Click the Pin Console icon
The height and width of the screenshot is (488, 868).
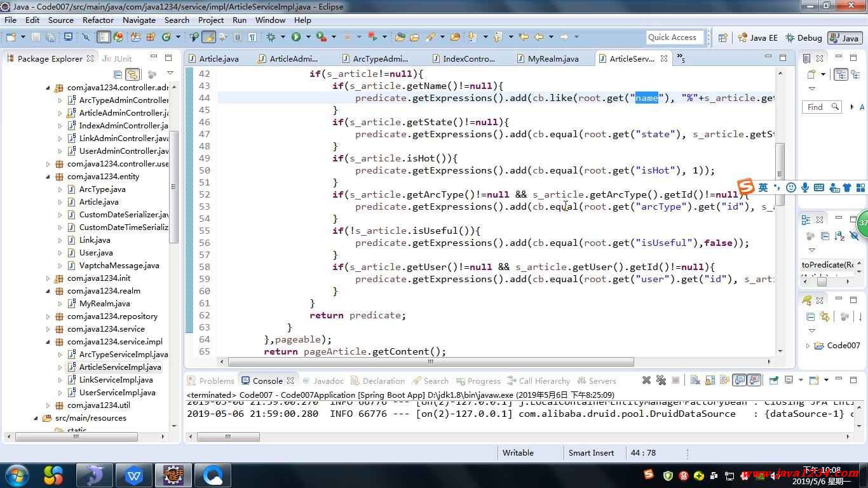(x=774, y=380)
